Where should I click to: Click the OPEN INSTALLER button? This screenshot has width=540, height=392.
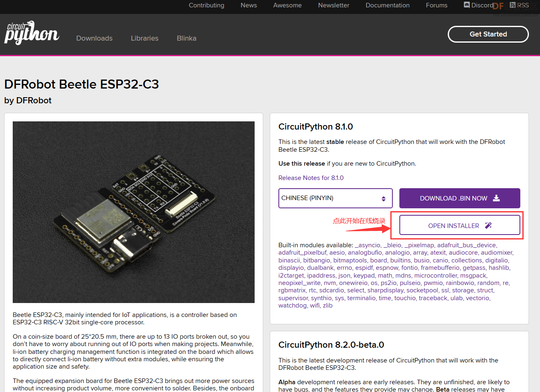click(460, 225)
